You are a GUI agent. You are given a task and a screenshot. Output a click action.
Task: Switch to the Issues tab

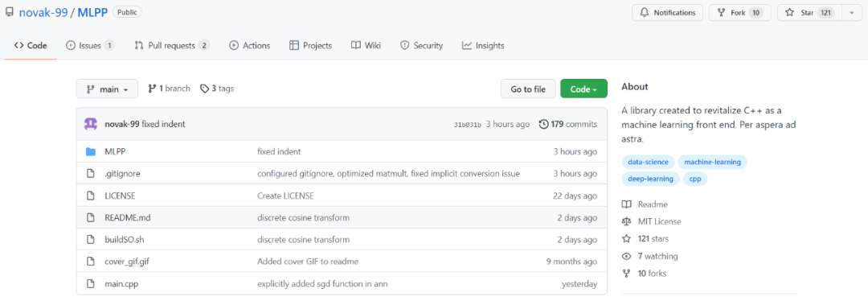point(90,45)
